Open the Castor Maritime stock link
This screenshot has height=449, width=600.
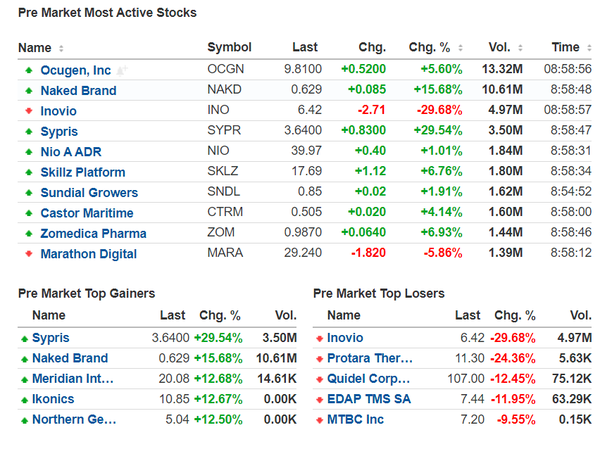click(x=86, y=213)
